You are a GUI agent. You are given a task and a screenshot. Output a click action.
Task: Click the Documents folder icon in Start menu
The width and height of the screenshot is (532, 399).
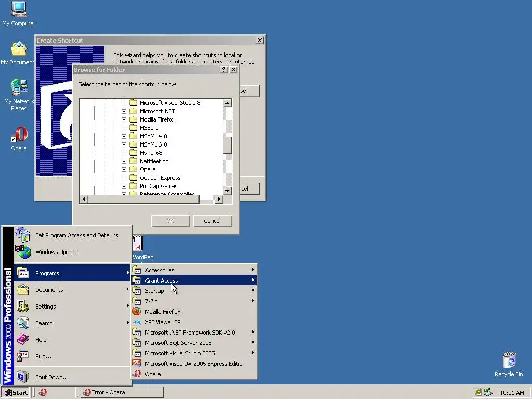pos(23,290)
